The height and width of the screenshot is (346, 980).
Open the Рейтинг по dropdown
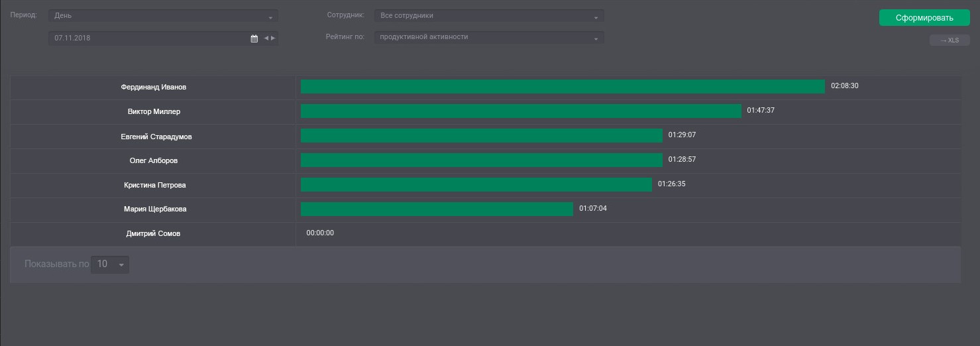tap(489, 38)
